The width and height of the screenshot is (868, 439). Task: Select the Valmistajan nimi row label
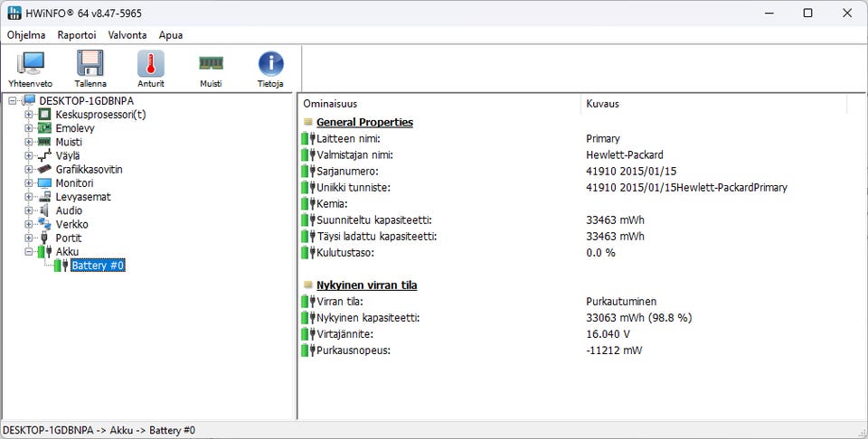point(354,155)
